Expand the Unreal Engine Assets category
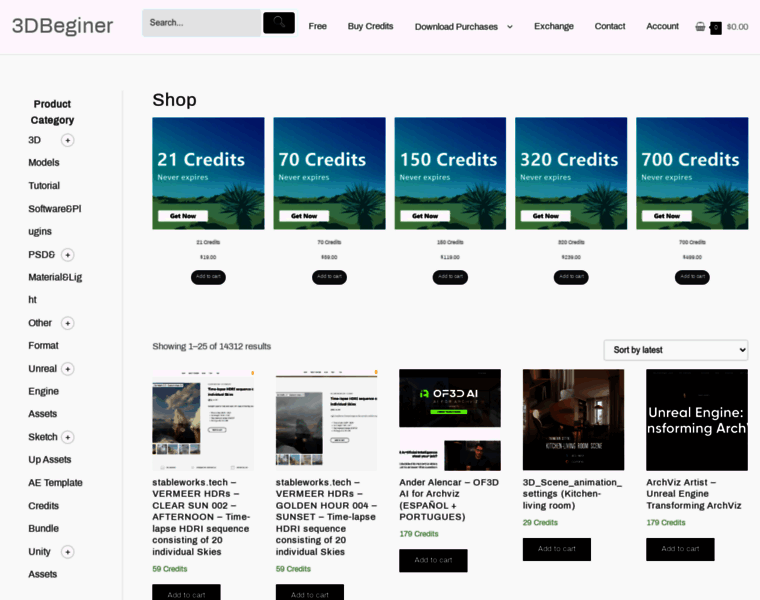 point(67,369)
